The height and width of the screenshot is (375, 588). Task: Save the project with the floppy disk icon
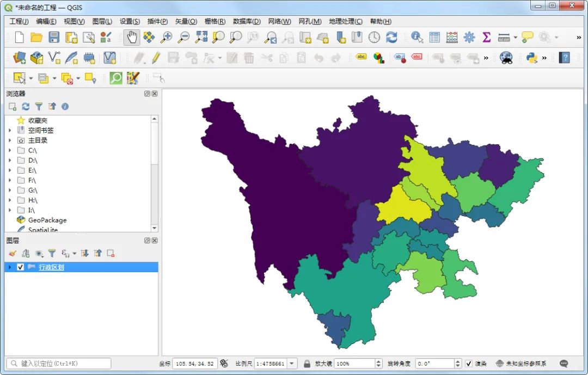54,37
